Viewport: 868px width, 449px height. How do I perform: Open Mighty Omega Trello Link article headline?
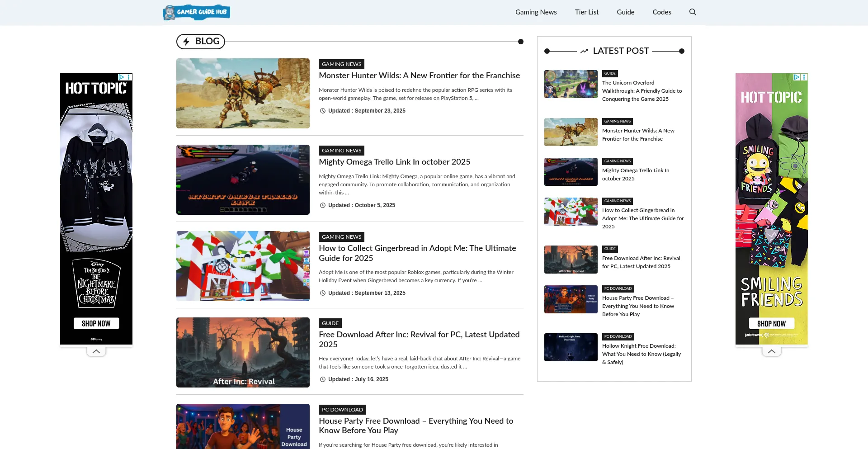(394, 162)
